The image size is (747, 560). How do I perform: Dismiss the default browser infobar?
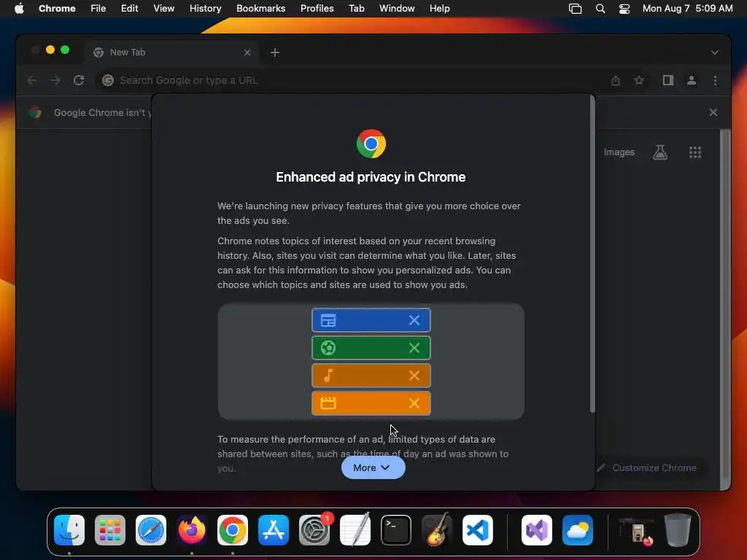tap(713, 112)
